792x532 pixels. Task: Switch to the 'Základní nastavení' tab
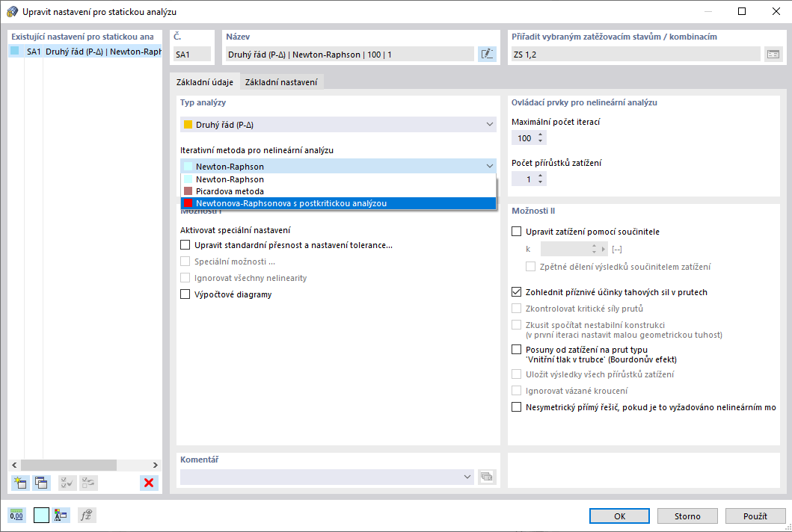click(280, 82)
